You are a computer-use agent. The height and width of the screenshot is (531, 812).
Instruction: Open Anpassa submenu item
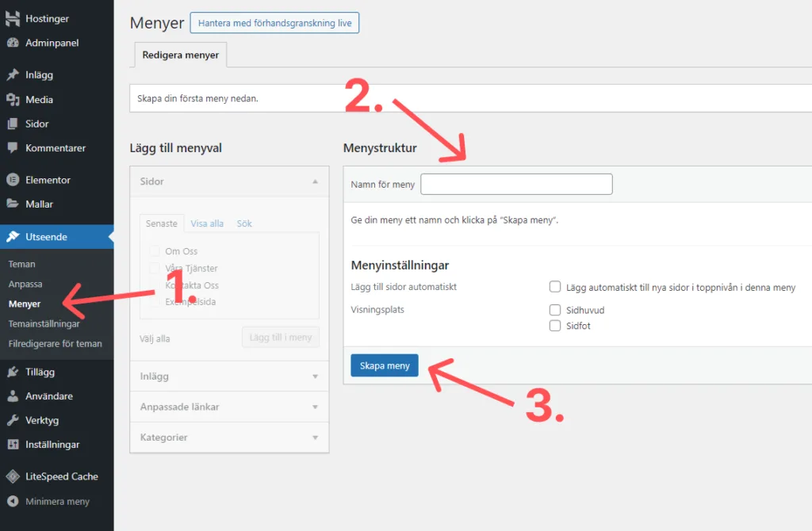coord(25,285)
